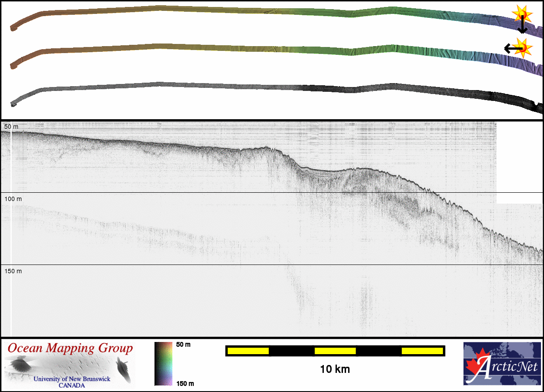Click the University of New Brunswick text
This screenshot has width=544, height=392.
pos(72,379)
